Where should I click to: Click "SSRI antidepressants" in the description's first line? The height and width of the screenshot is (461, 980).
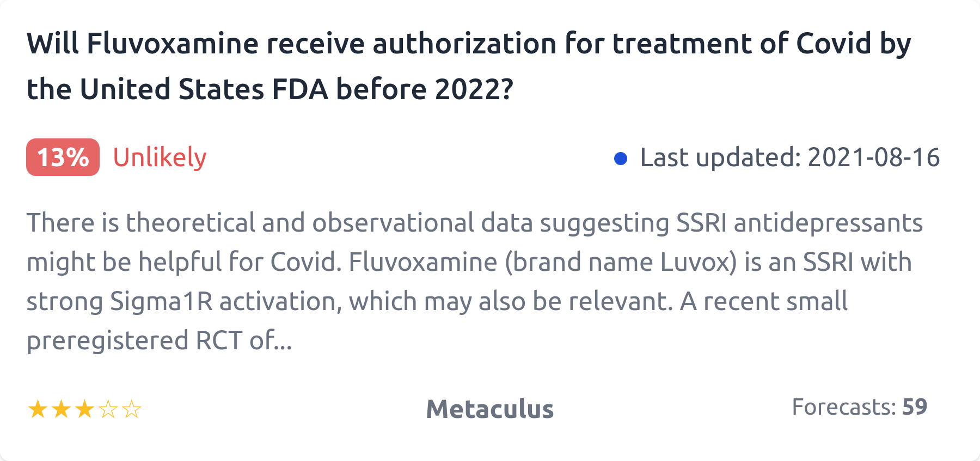799,223
